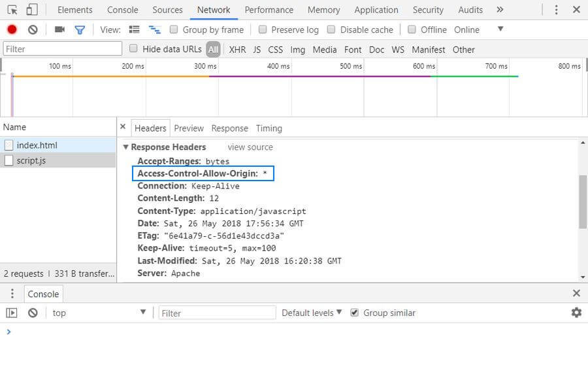
Task: Collapse the Response Headers section
Action: (125, 147)
